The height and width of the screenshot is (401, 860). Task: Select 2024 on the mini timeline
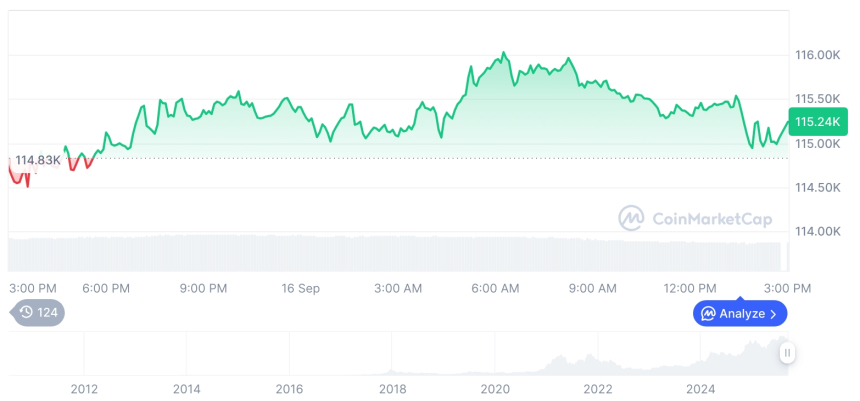tap(700, 388)
